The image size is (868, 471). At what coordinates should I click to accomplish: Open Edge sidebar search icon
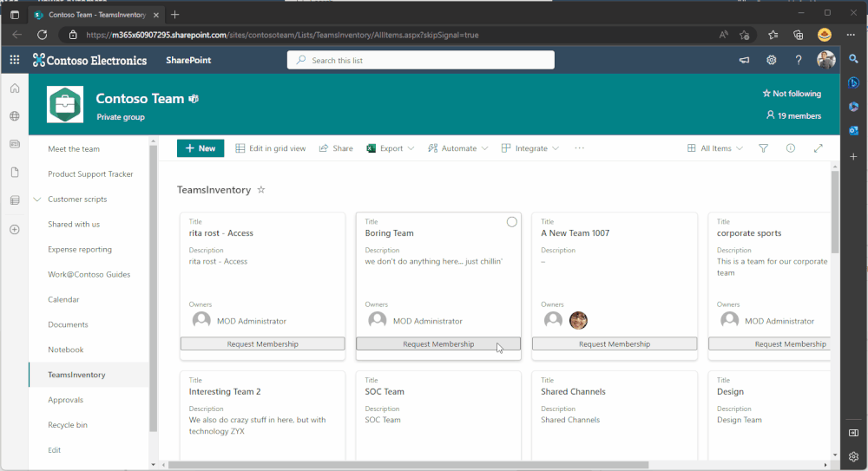tap(853, 59)
